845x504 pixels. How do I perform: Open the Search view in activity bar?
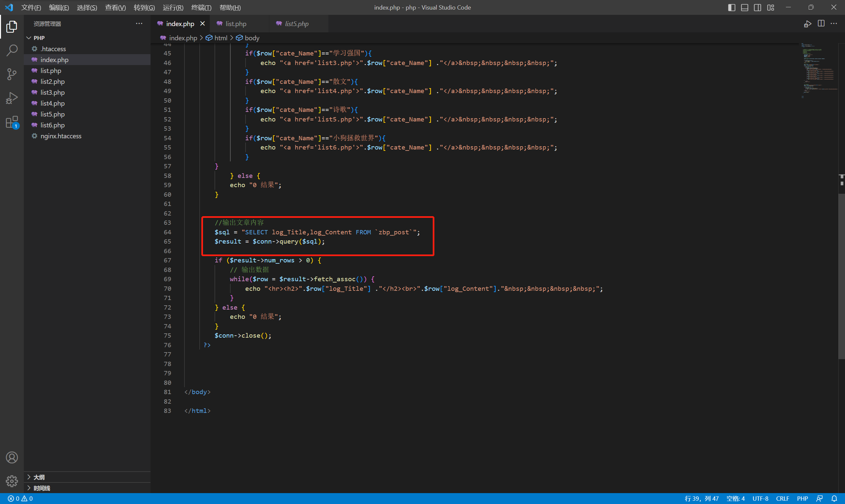(12, 50)
